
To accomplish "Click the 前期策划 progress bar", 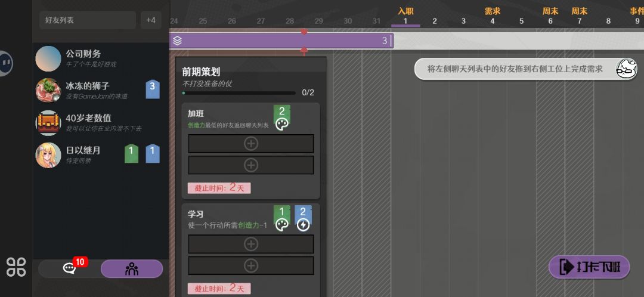I will [x=239, y=93].
